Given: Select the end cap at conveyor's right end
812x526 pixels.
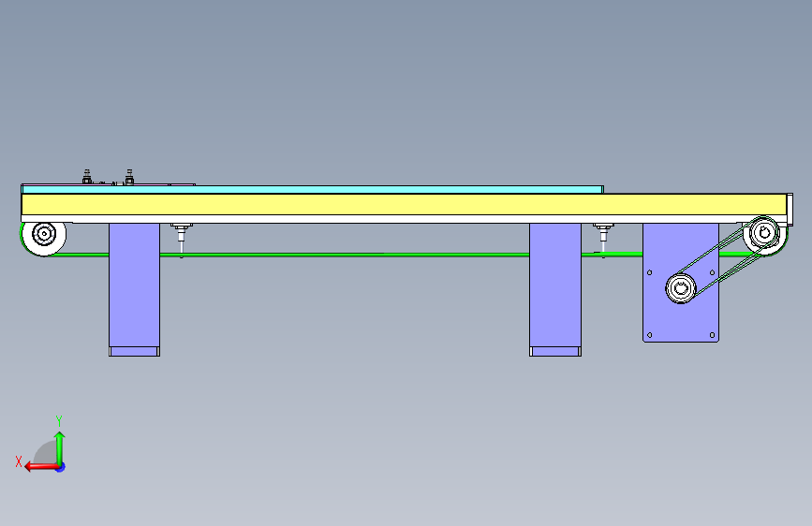Looking at the screenshot, I should pos(790,209).
